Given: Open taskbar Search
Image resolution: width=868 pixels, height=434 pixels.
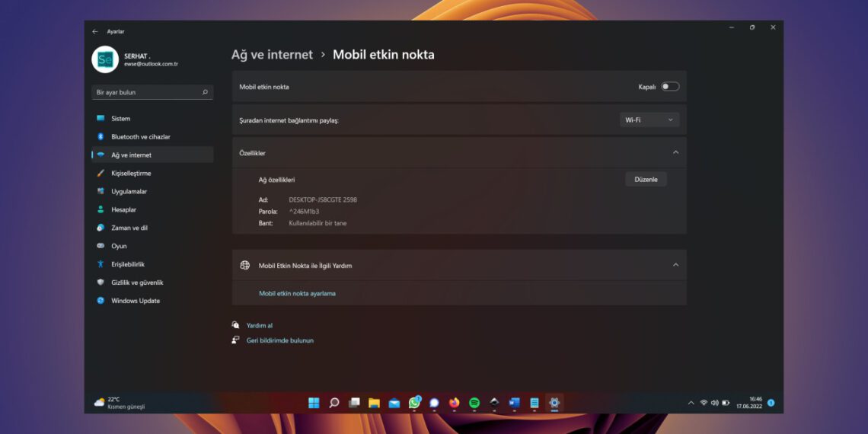Looking at the screenshot, I should click(333, 403).
